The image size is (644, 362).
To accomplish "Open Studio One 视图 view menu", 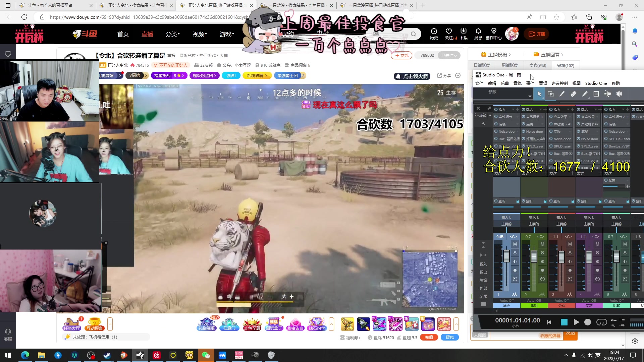I will [577, 83].
